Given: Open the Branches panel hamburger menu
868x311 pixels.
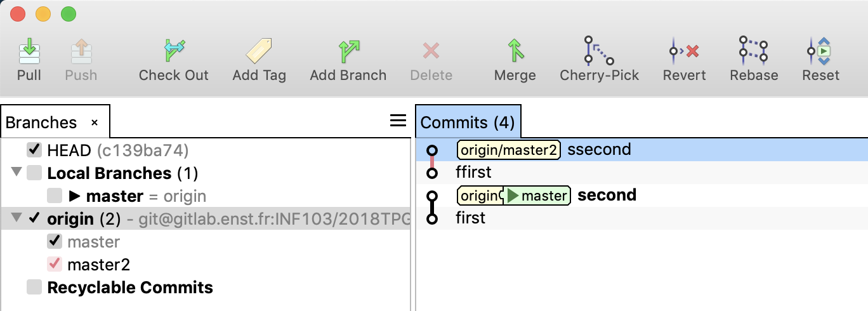Looking at the screenshot, I should click(398, 121).
